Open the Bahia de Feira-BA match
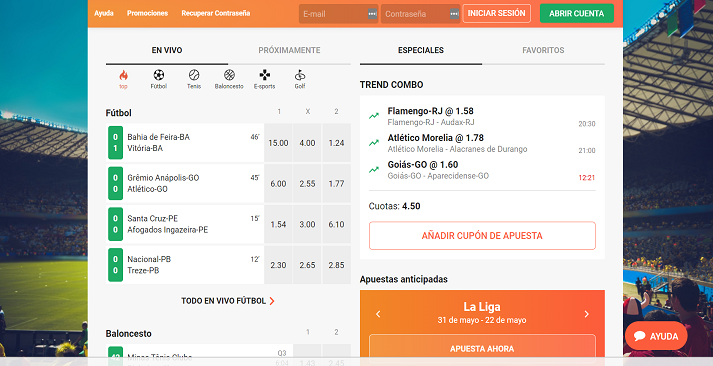 coord(185,143)
